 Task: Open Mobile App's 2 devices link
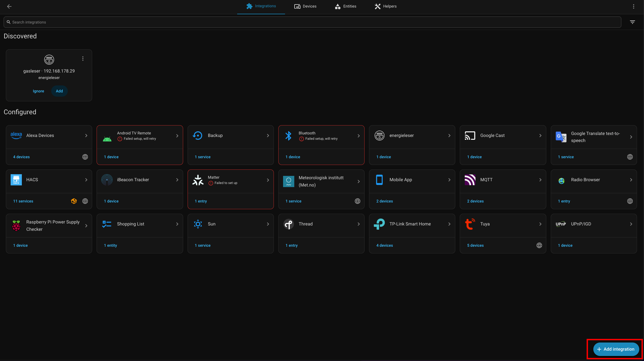click(x=385, y=201)
